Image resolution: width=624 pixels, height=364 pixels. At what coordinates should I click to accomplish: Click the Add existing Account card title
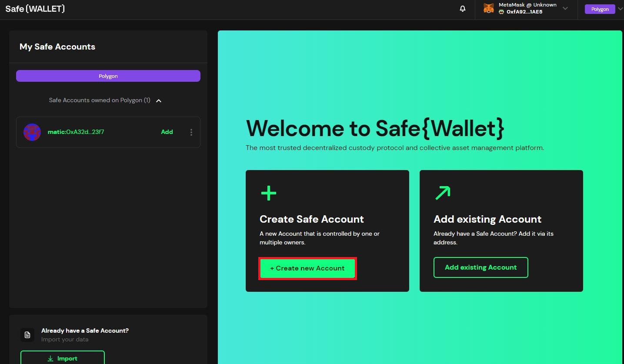pyautogui.click(x=487, y=219)
